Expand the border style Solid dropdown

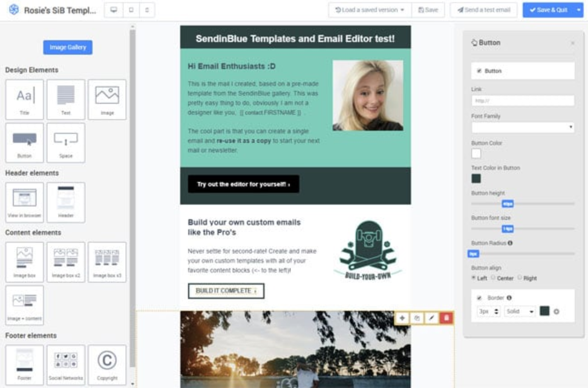coord(520,312)
